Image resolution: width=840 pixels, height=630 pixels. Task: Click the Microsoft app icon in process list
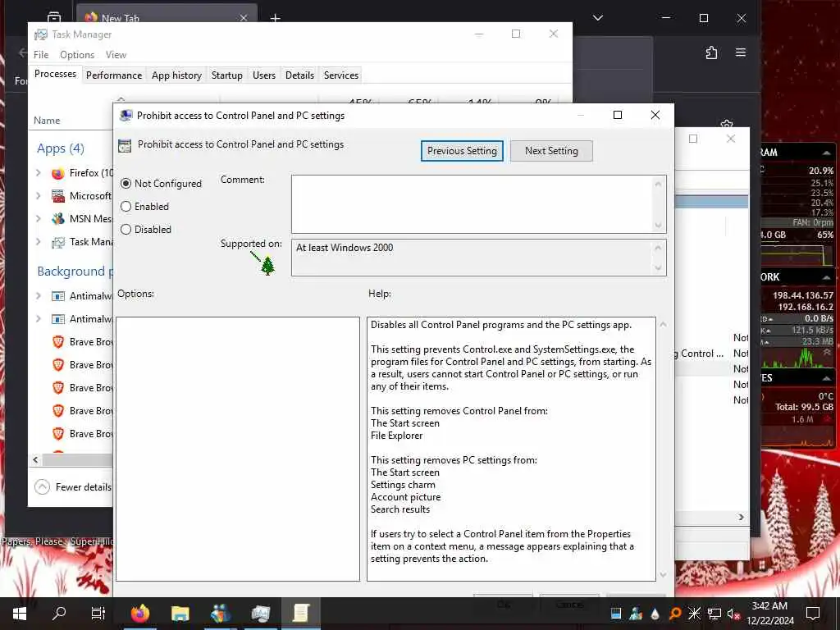[58, 196]
